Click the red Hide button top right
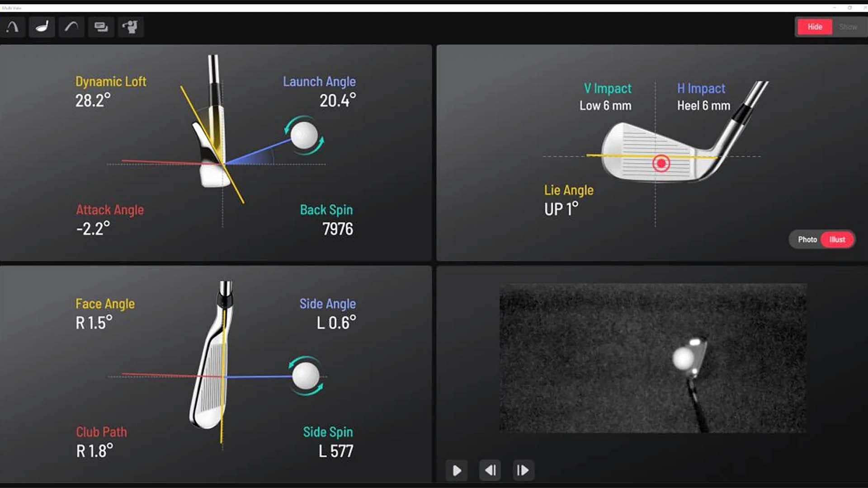Viewport: 868px width, 488px height. click(815, 27)
